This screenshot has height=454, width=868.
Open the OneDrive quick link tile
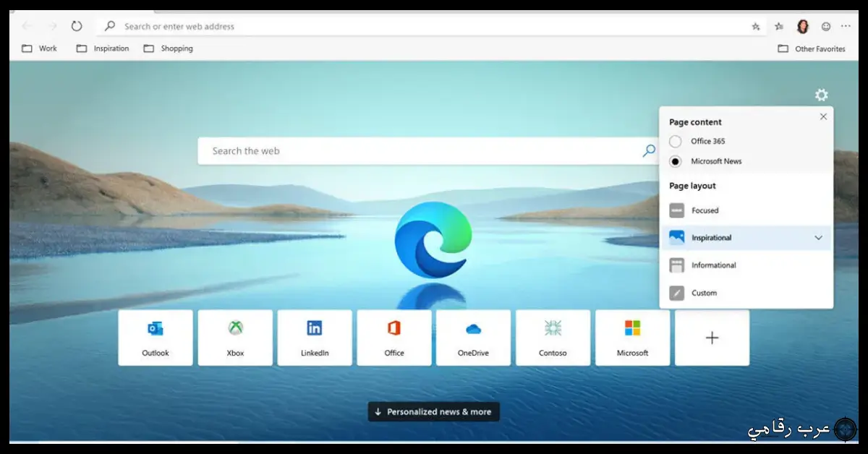474,338
